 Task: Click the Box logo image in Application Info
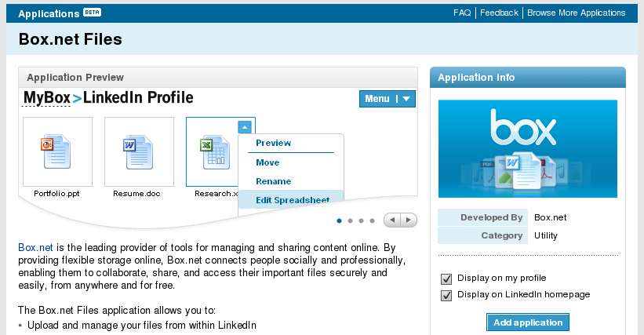[527, 148]
